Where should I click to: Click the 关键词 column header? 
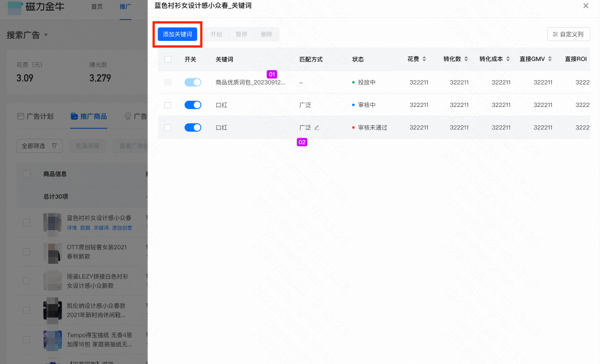point(224,59)
